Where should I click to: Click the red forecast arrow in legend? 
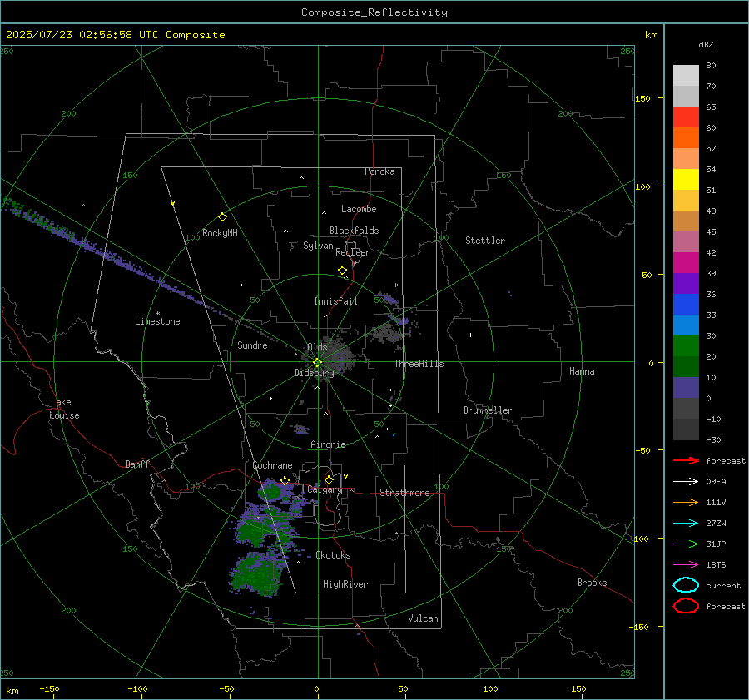[x=686, y=460]
